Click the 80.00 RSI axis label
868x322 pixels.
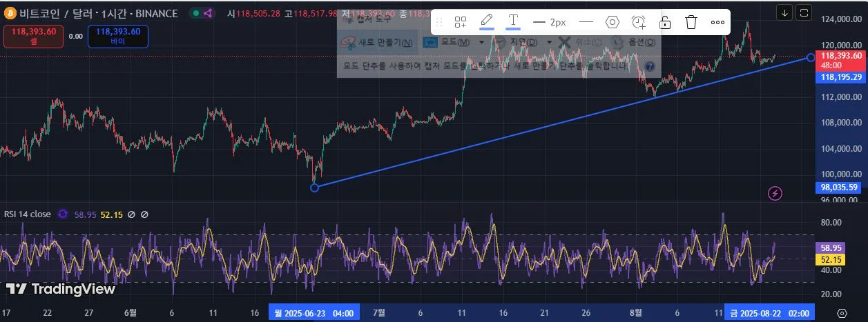coord(831,223)
